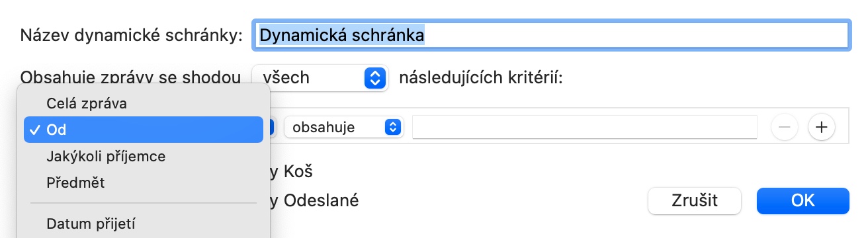
Task: Confirm the smart mailbox with OK
Action: click(x=803, y=201)
